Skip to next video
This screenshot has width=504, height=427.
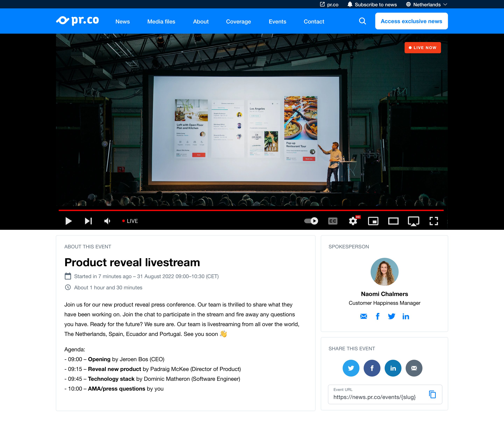click(88, 221)
